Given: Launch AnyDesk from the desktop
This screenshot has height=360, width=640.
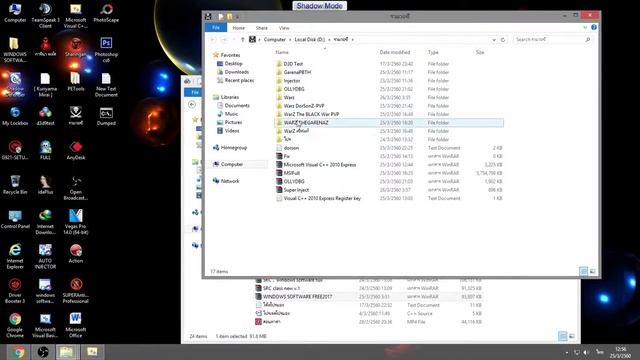Looking at the screenshot, I should pos(76,150).
